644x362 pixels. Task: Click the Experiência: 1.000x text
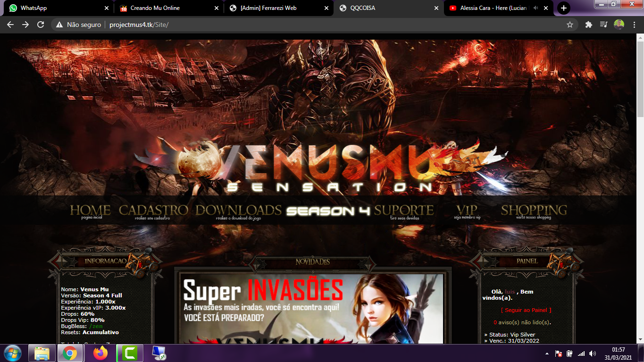[x=88, y=302]
